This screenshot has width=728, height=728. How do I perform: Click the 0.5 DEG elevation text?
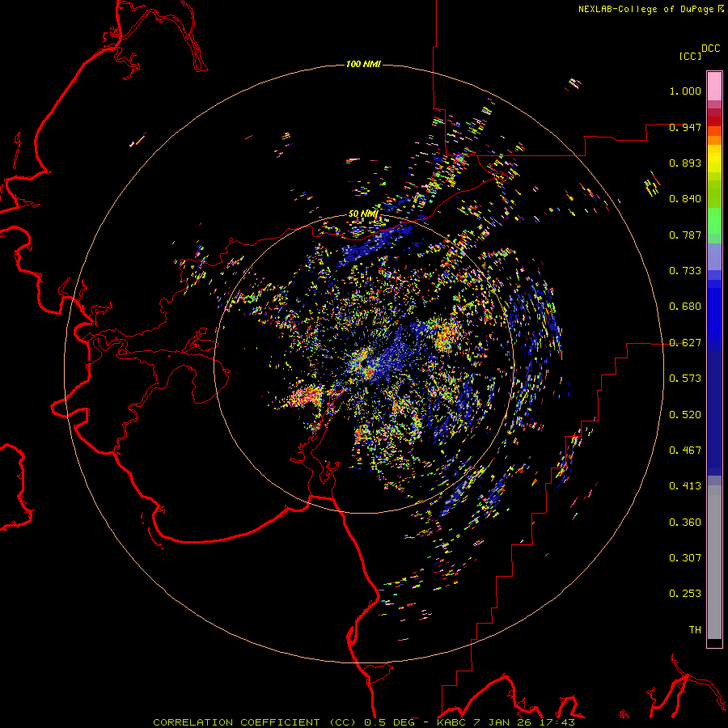pyautogui.click(x=389, y=722)
